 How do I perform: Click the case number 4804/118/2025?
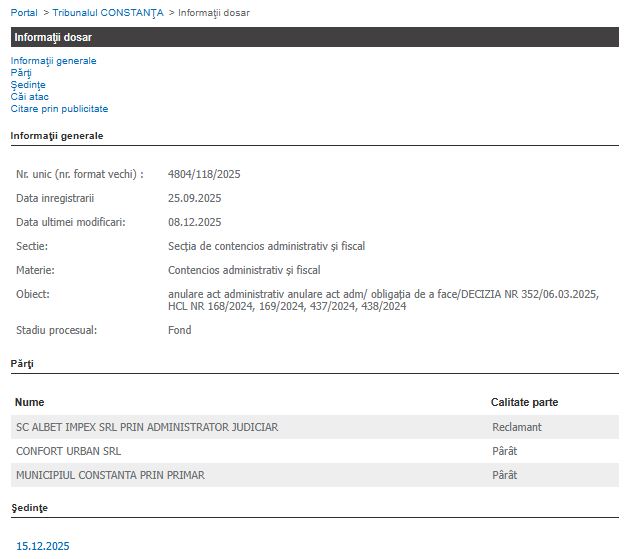click(x=204, y=174)
